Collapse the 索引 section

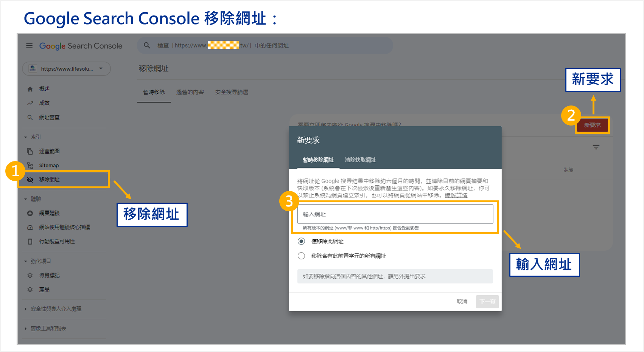click(x=25, y=137)
